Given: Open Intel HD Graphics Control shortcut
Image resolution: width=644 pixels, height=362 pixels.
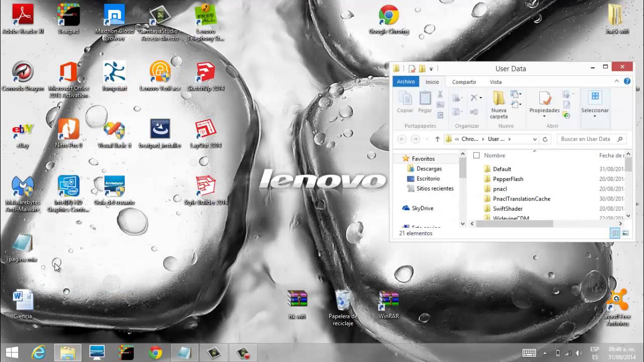Looking at the screenshot, I should point(68,194).
